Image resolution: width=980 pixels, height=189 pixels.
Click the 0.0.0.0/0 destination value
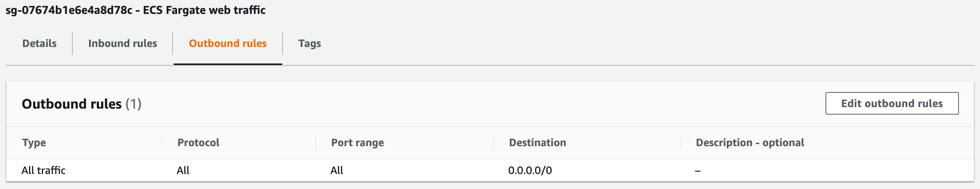[530, 171]
